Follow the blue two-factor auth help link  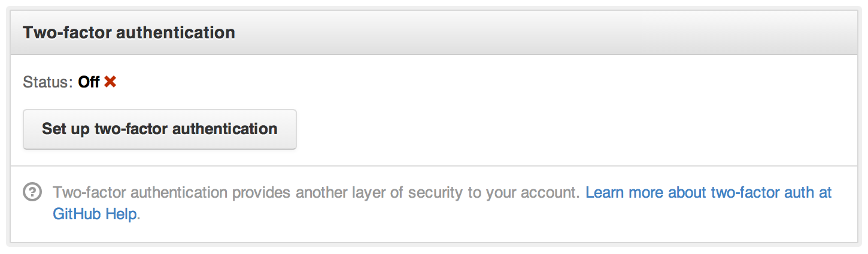point(708,193)
